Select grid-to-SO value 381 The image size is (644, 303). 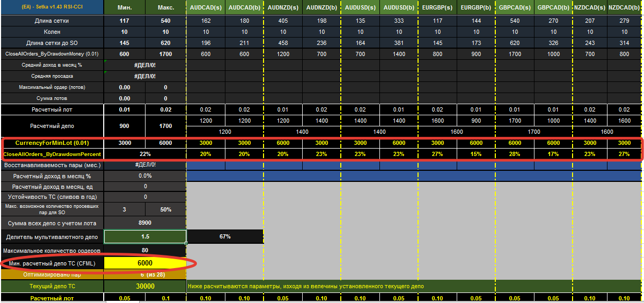(x=398, y=43)
